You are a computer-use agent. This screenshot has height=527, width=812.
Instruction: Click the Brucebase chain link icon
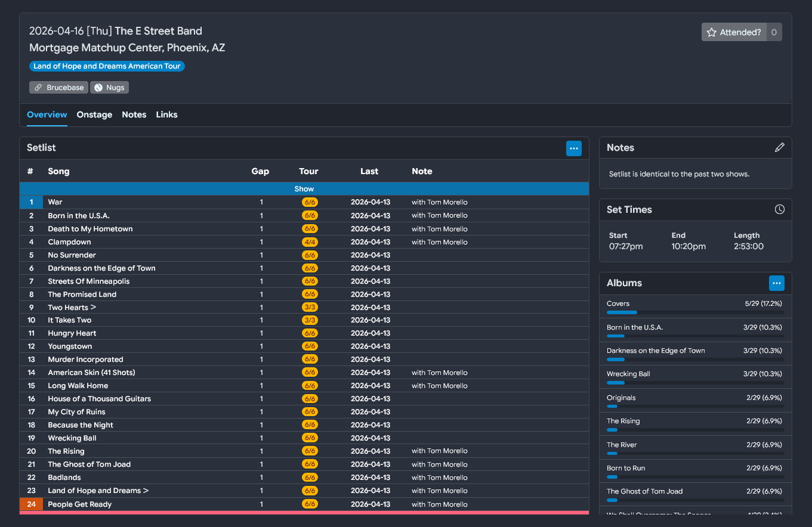[x=39, y=88]
